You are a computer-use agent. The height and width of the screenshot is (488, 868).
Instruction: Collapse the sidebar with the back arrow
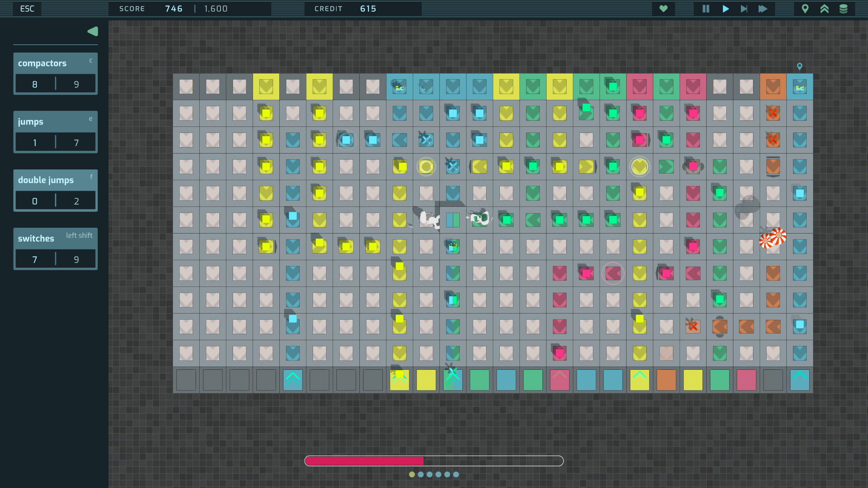pos(92,31)
